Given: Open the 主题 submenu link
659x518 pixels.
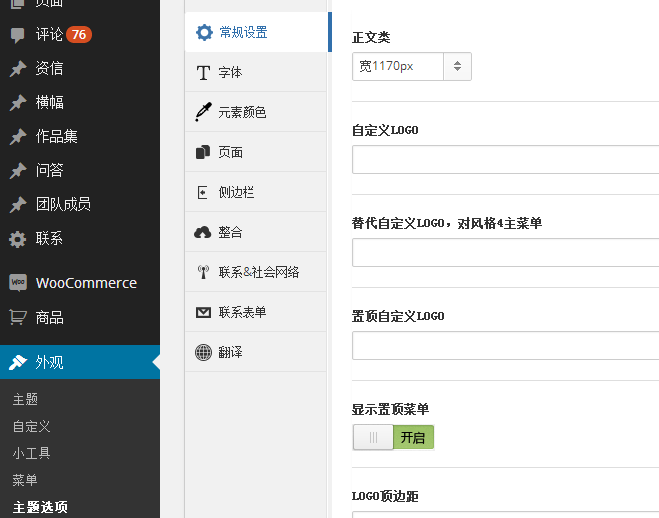Looking at the screenshot, I should pyautogui.click(x=25, y=399).
